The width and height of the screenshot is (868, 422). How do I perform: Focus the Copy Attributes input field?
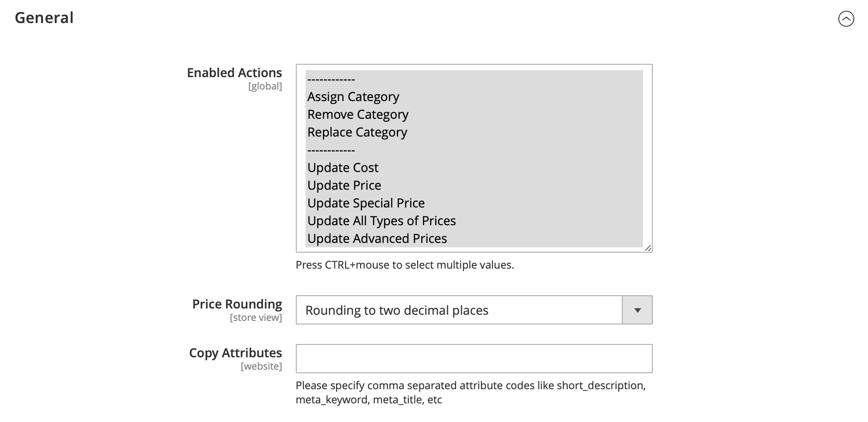tap(474, 359)
